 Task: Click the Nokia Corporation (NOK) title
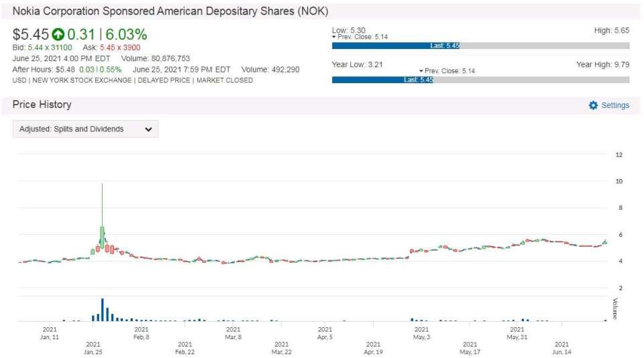pyautogui.click(x=170, y=12)
